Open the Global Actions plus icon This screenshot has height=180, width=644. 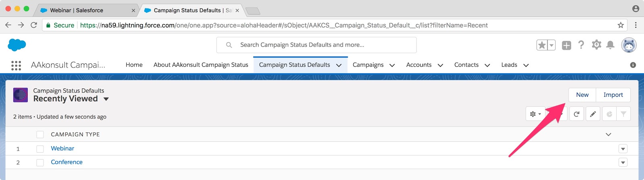tap(566, 45)
